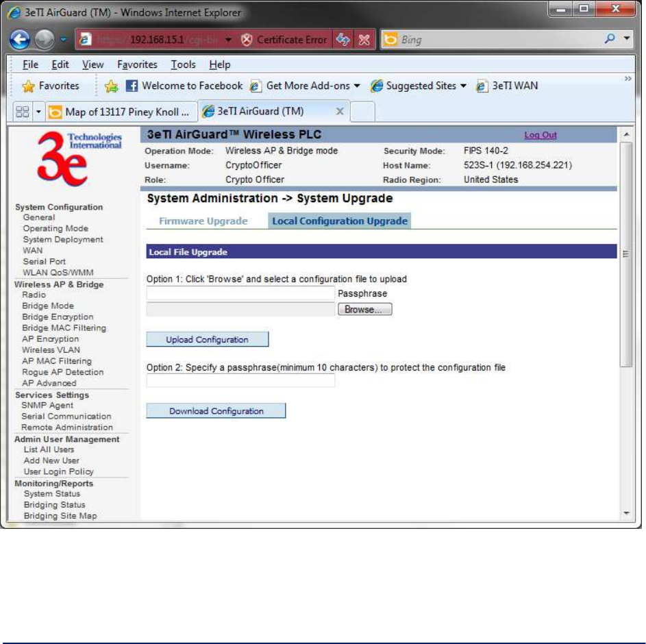Screen dimensions: 646x644
Task: Switch to Firmware Upgrade tab
Action: coord(203,221)
